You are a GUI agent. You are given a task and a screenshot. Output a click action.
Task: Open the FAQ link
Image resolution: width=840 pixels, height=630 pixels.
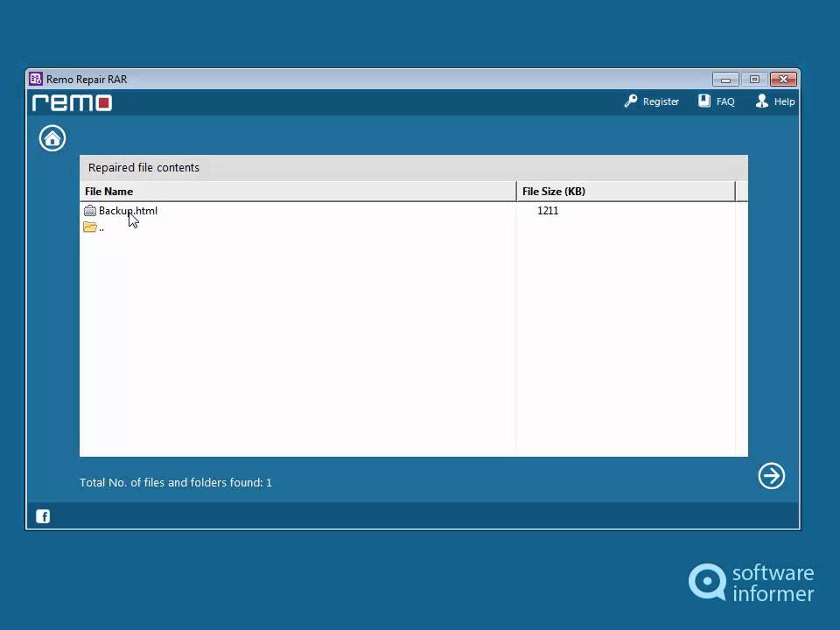[x=725, y=101]
